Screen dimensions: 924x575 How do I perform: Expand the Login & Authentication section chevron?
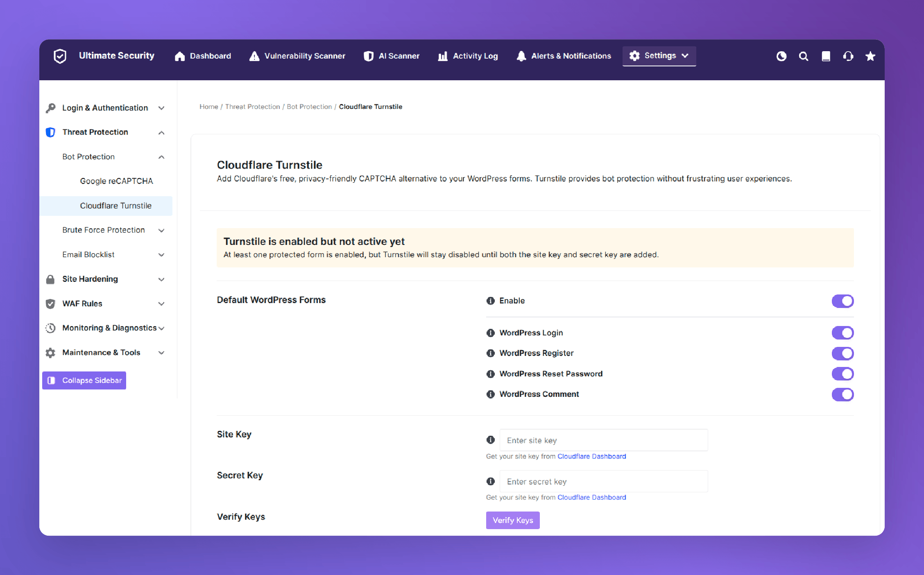click(161, 108)
